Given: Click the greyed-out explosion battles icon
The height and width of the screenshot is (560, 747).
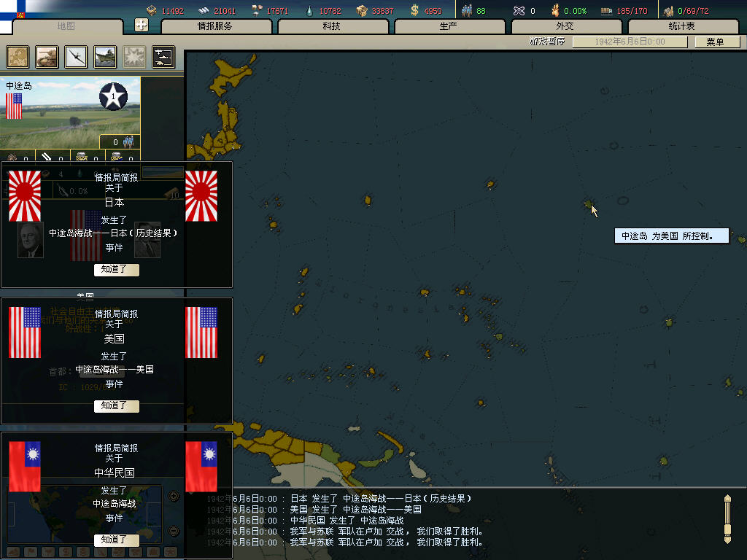Looking at the screenshot, I should [x=134, y=57].
